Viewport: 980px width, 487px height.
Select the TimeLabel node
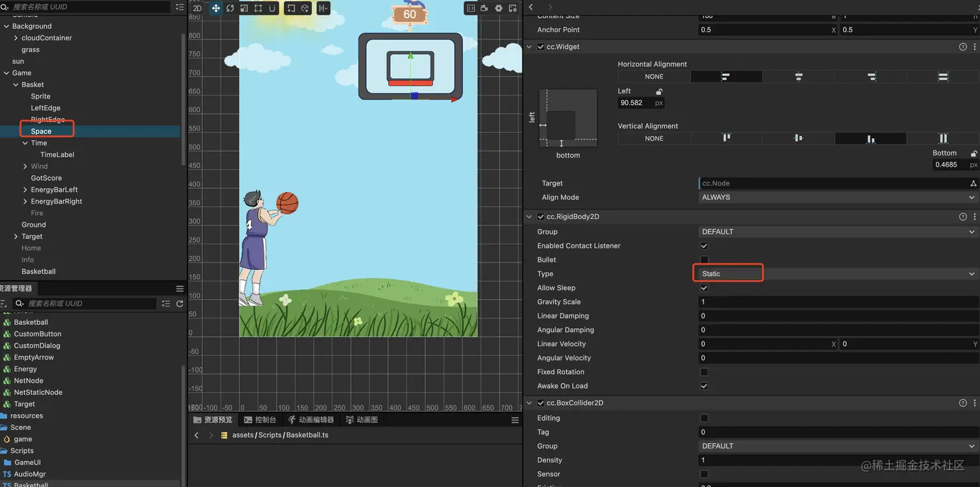click(57, 155)
